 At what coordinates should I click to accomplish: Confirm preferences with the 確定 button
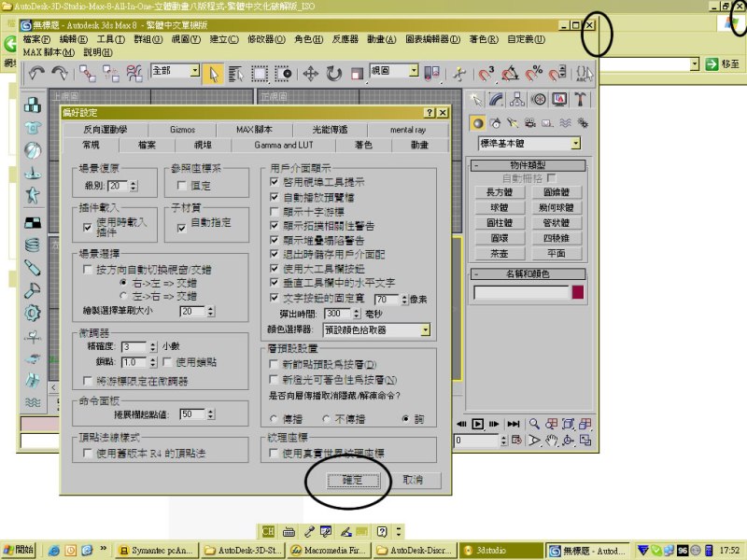[x=353, y=480]
